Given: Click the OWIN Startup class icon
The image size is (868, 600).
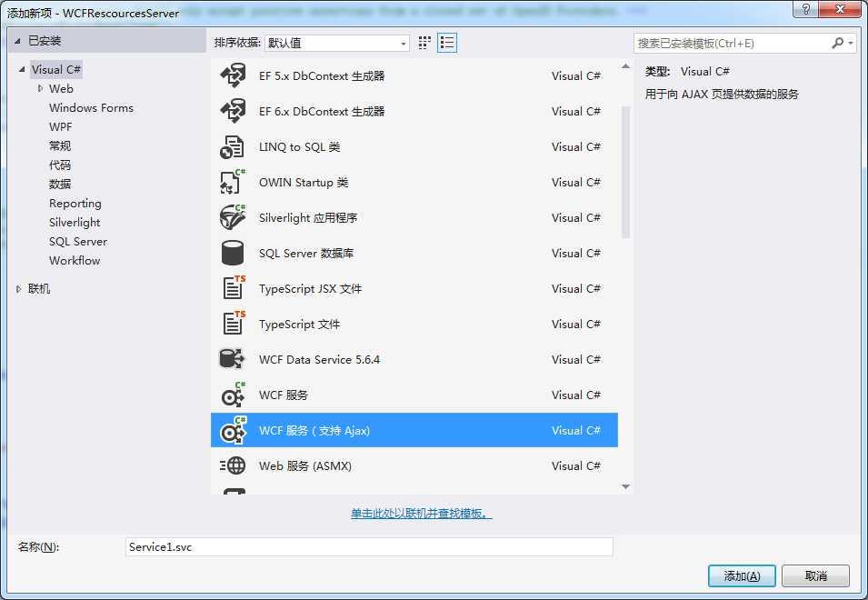Looking at the screenshot, I should (x=233, y=182).
